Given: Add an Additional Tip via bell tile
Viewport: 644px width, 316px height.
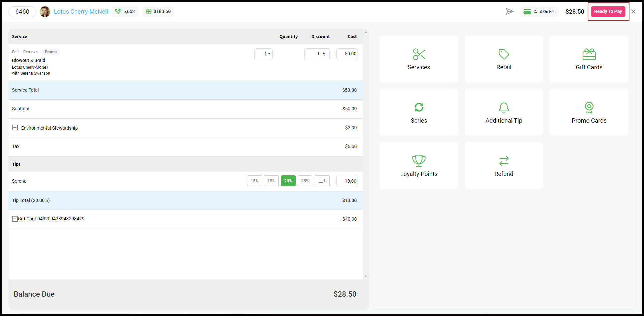Looking at the screenshot, I should click(504, 112).
